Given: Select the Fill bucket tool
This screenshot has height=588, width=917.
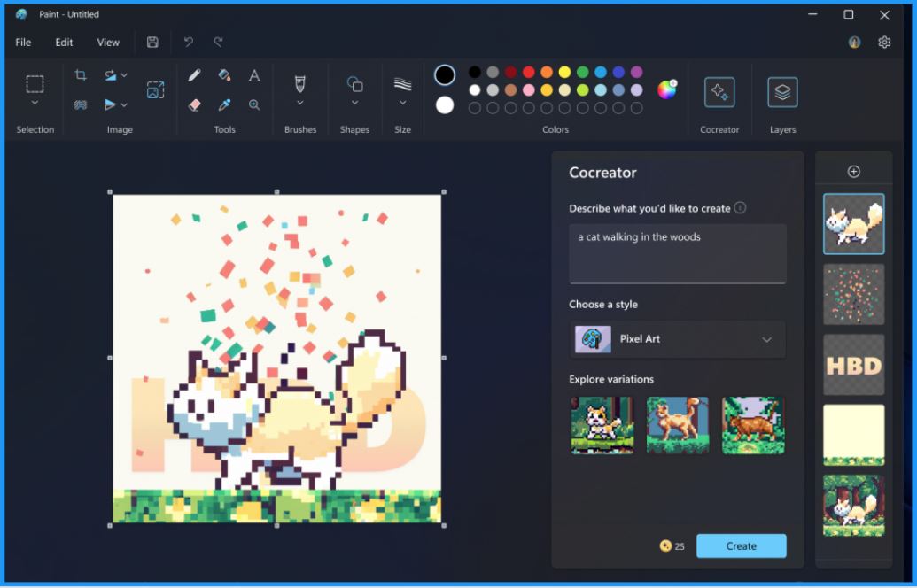Looking at the screenshot, I should point(224,74).
